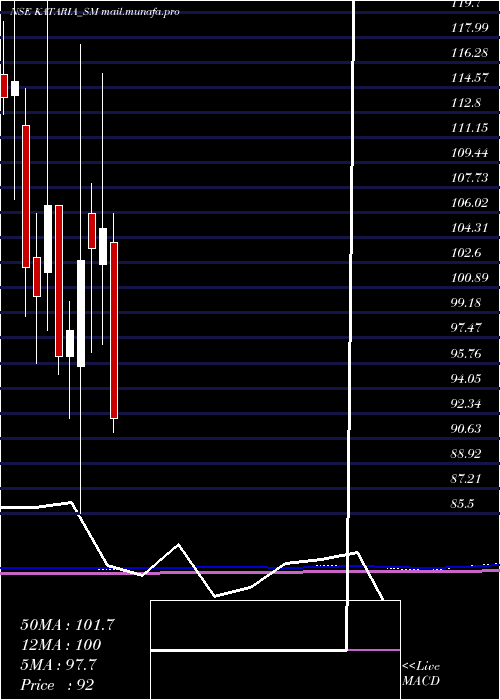Click the 50MA : 101.7 value
This screenshot has width=500, height=700.
coord(67,625)
